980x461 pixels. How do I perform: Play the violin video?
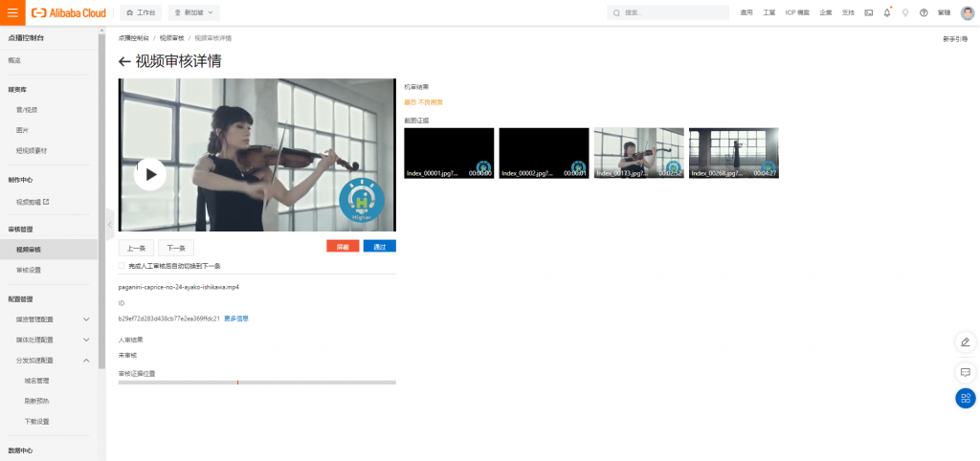point(150,174)
